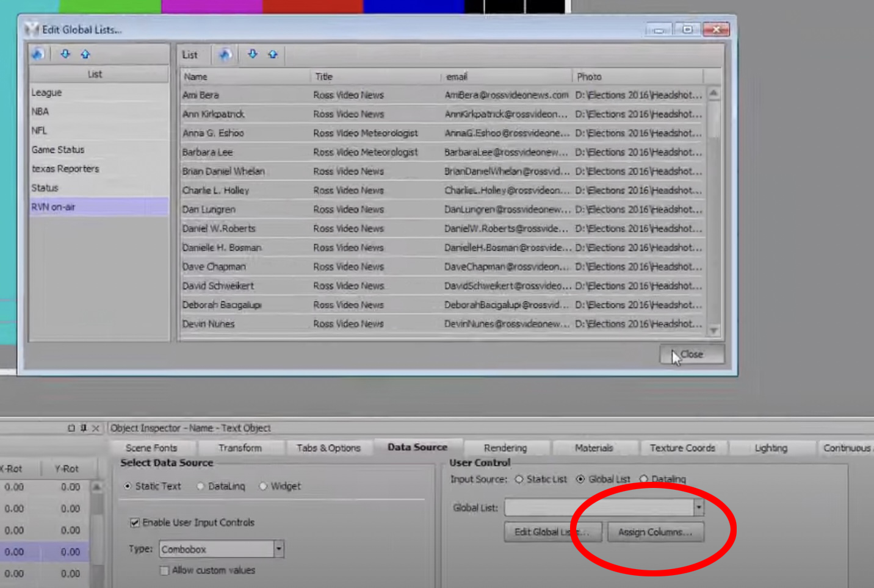874x588 pixels.
Task: Set Input Source to Datalinq under User Control
Action: coord(644,479)
